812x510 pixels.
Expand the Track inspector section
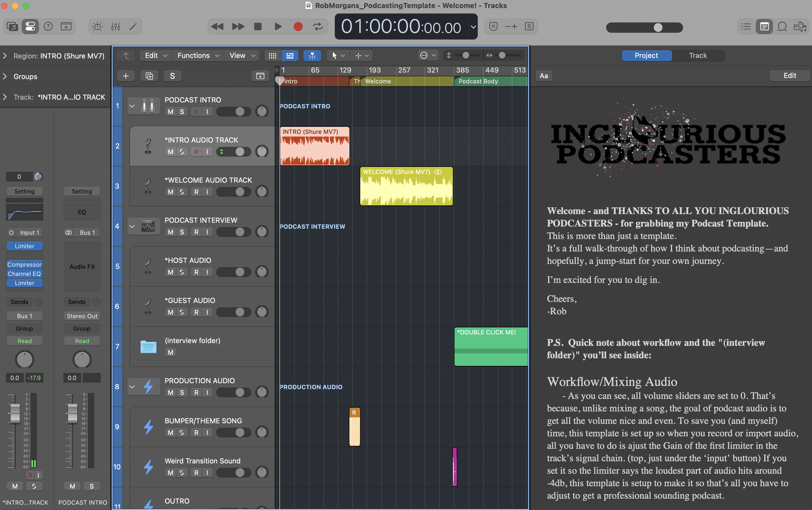(x=5, y=97)
